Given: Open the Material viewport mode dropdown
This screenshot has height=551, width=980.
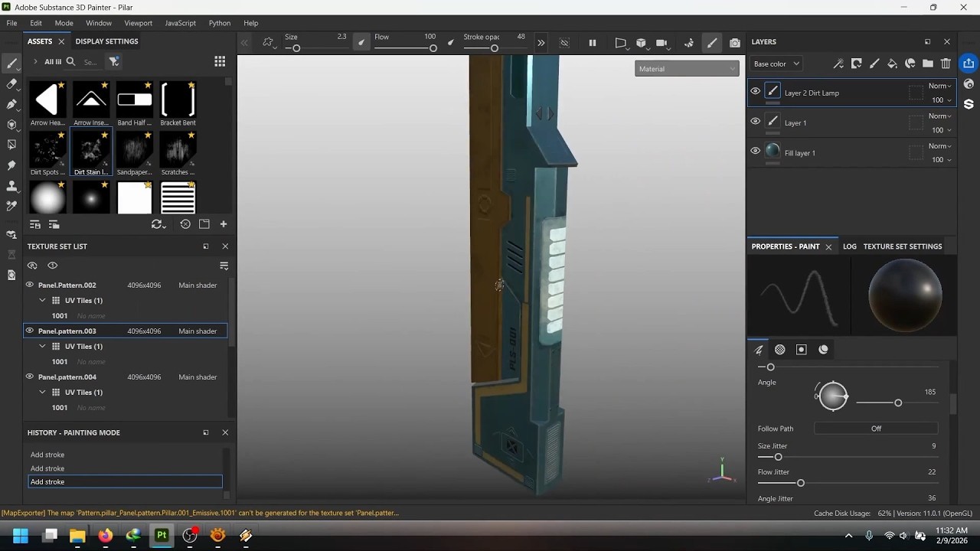Looking at the screenshot, I should [x=687, y=69].
